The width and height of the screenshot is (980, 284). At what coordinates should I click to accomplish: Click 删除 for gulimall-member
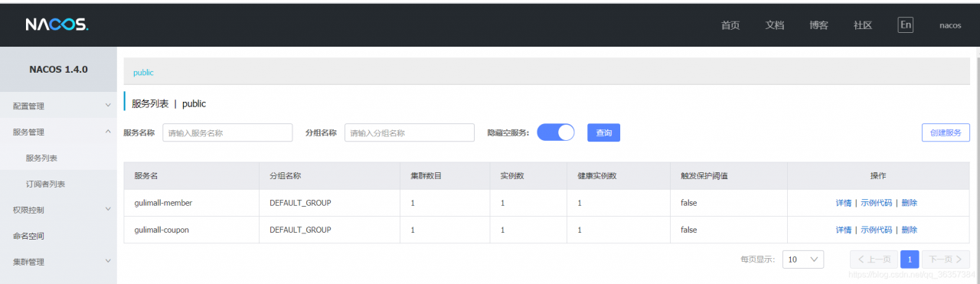click(x=909, y=203)
